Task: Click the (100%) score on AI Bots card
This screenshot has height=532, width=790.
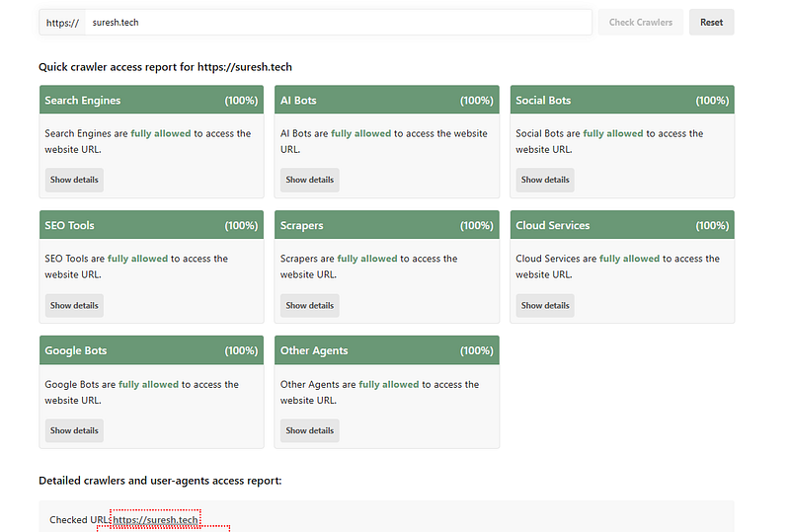Action: [x=477, y=101]
